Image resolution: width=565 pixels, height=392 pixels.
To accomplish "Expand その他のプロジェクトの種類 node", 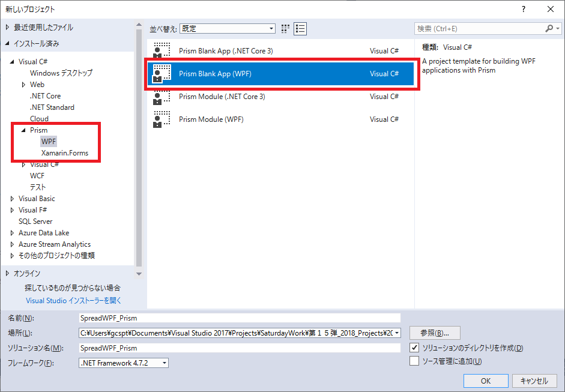I will (12, 256).
